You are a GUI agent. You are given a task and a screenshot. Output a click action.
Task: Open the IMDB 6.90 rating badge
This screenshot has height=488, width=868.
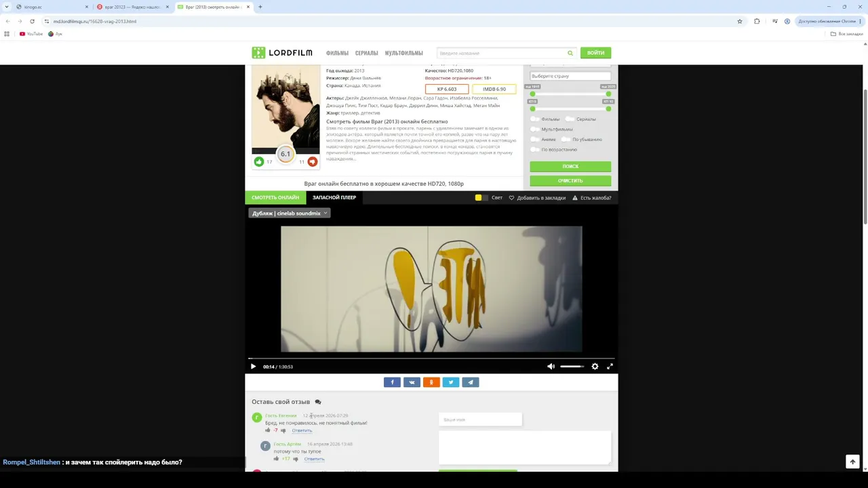coord(494,89)
